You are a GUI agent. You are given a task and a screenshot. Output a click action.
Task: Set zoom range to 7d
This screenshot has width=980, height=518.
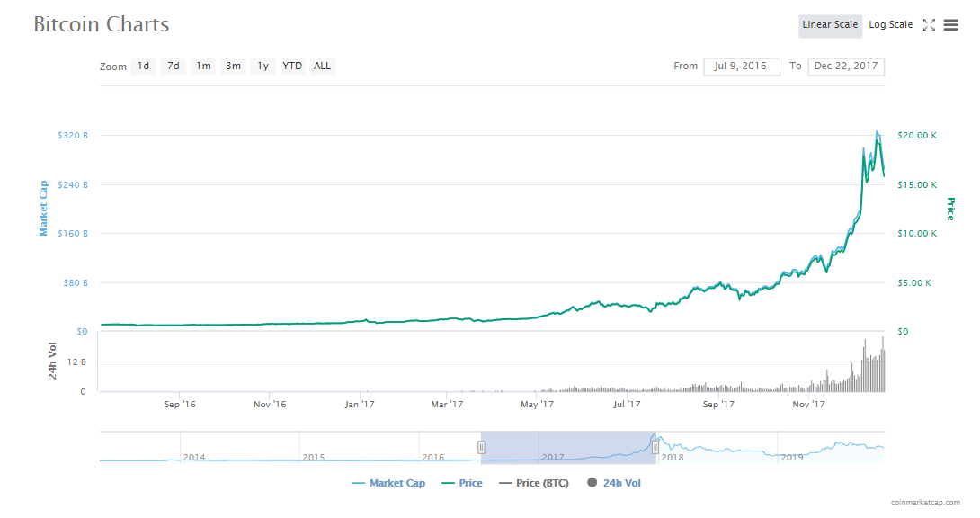174,67
